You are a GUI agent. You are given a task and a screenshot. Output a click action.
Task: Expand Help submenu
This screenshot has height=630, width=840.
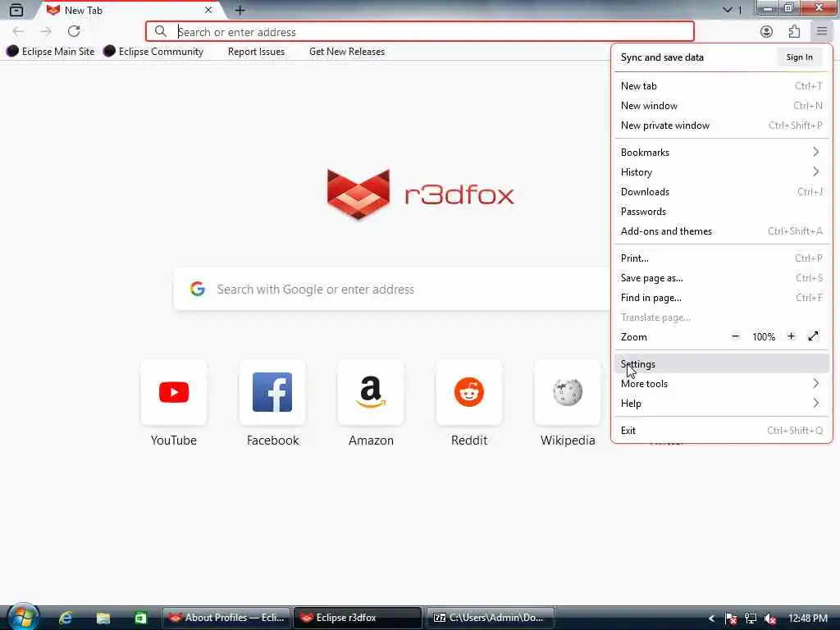pos(721,404)
